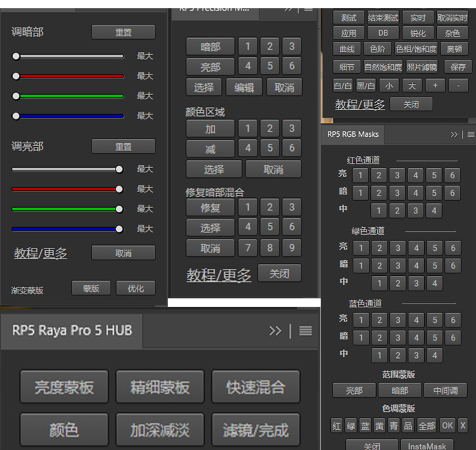Switch to RP5 RGB Masks tab
The image size is (476, 450).
[353, 134]
